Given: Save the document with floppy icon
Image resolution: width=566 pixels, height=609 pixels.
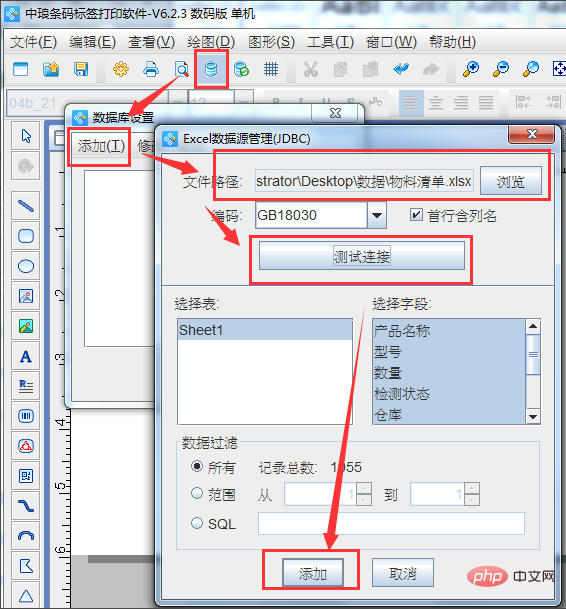Looking at the screenshot, I should (81, 70).
